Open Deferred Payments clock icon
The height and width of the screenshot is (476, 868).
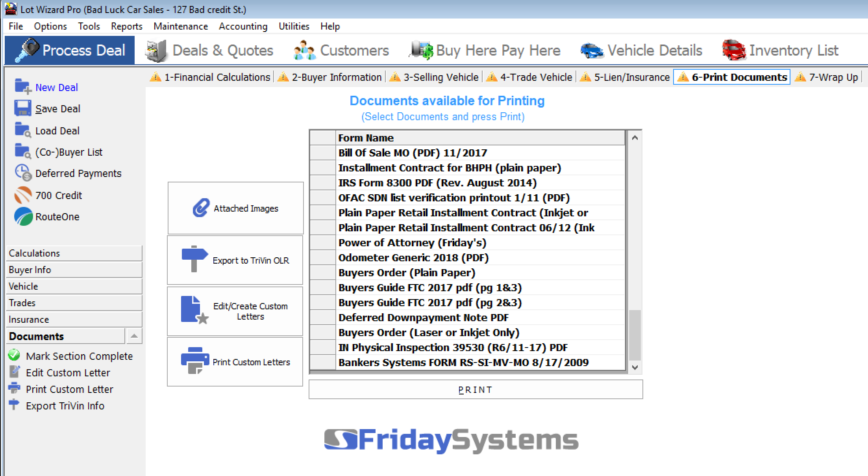click(22, 173)
